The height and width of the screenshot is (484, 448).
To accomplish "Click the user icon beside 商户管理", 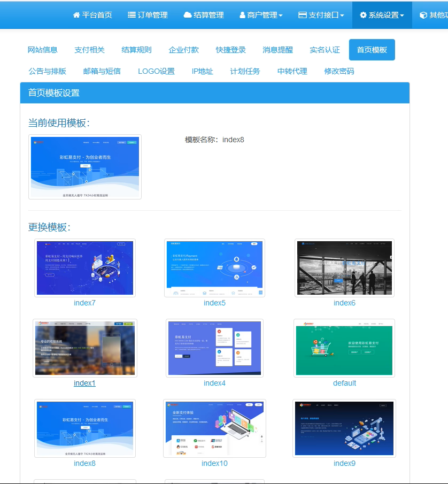I will click(243, 15).
